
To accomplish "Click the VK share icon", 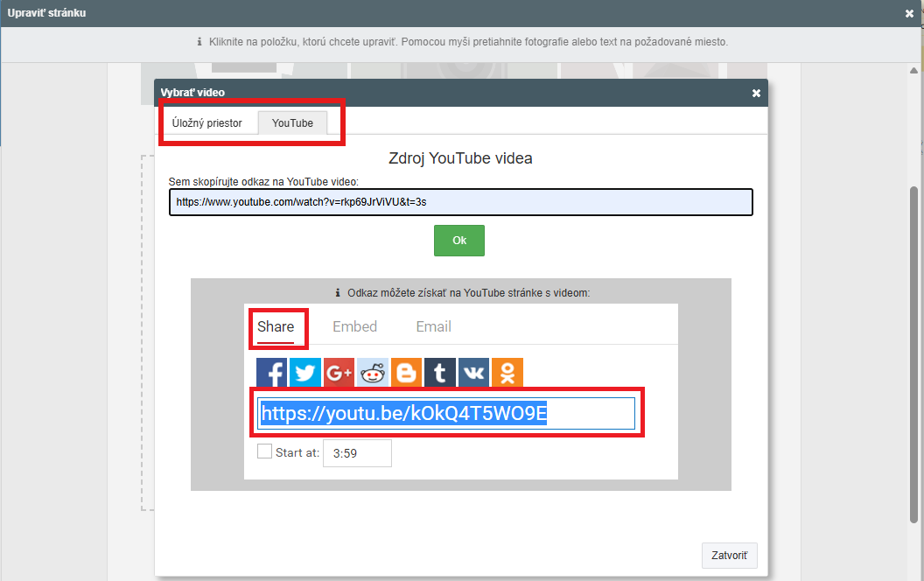I will (473, 373).
